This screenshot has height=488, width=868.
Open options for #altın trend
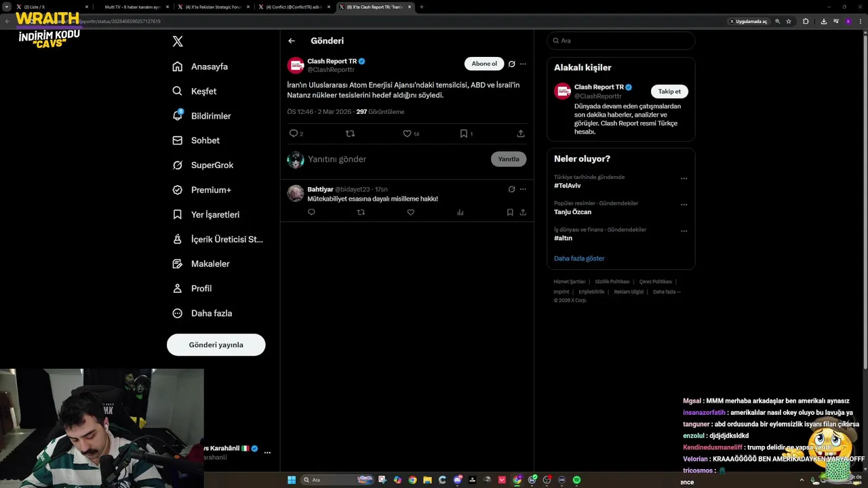[x=684, y=230]
